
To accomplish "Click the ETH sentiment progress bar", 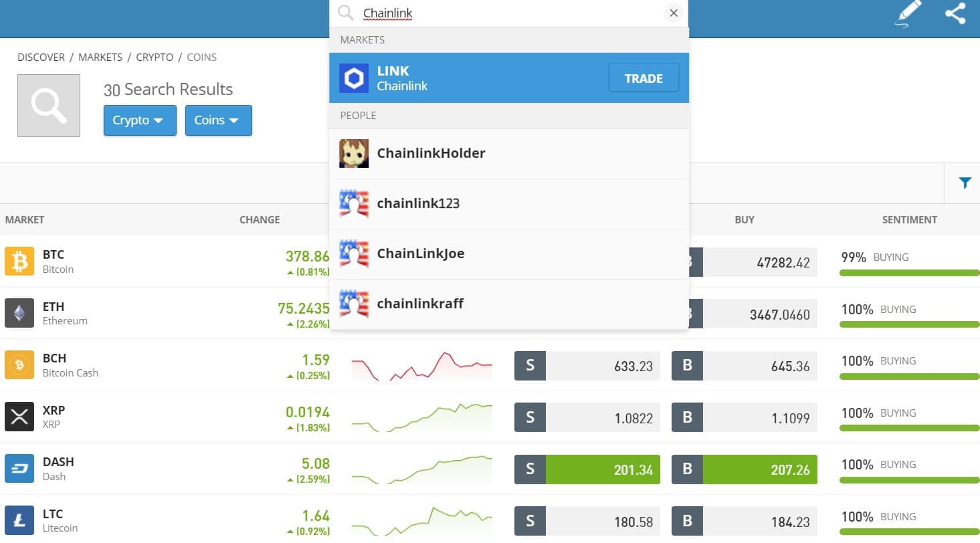I will point(910,324).
